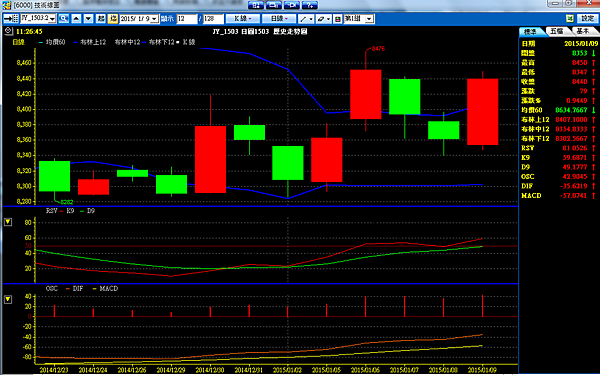Image resolution: width=600 pixels, height=375 pixels.
Task: Click the 布林中12 legend label
Action: 127,42
